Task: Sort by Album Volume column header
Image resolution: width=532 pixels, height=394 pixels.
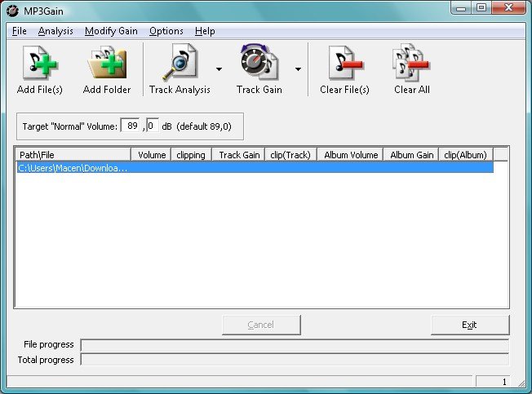Action: 350,155
